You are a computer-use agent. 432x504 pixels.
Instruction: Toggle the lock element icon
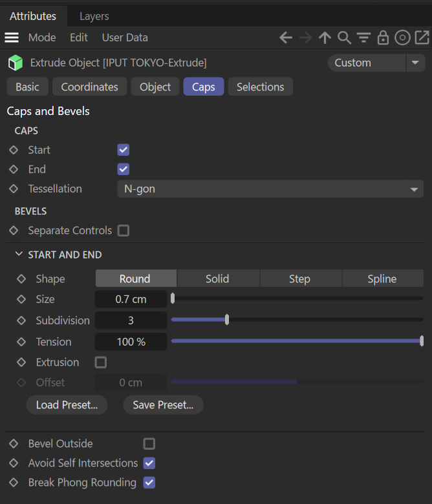[x=383, y=37]
